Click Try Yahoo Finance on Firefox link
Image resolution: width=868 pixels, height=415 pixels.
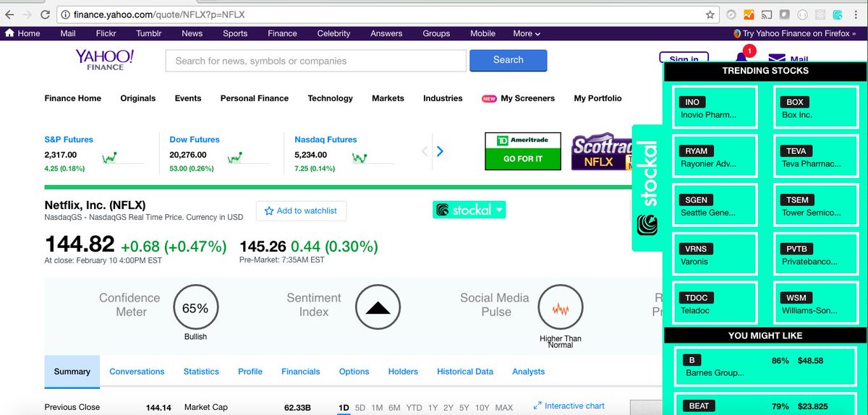pyautogui.click(x=794, y=33)
